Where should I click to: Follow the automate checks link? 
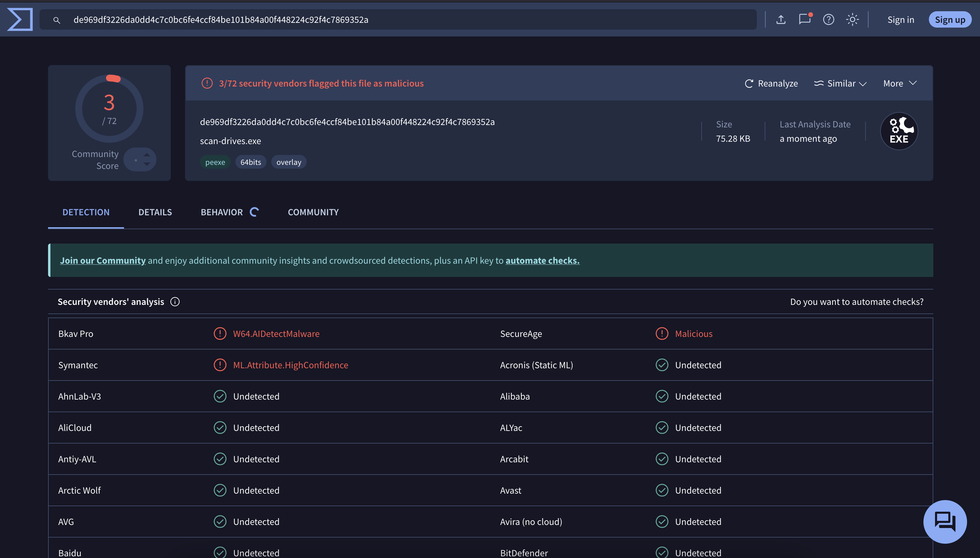[542, 260]
